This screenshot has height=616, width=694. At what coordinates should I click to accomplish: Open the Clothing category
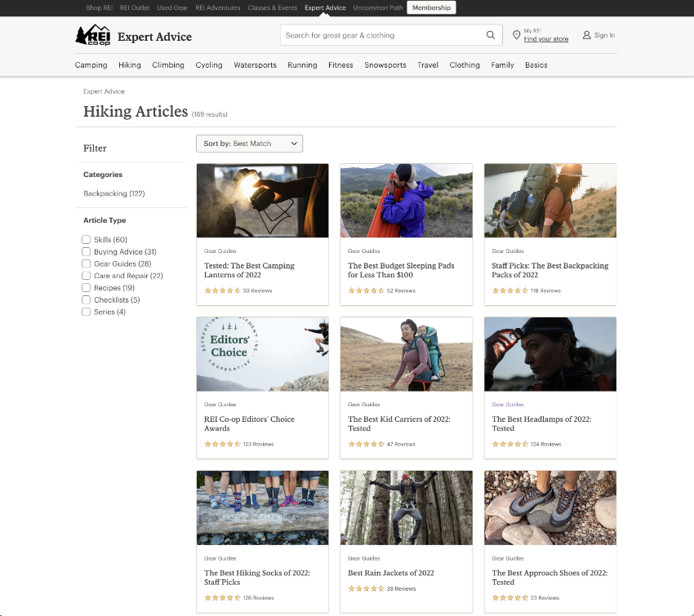(465, 65)
